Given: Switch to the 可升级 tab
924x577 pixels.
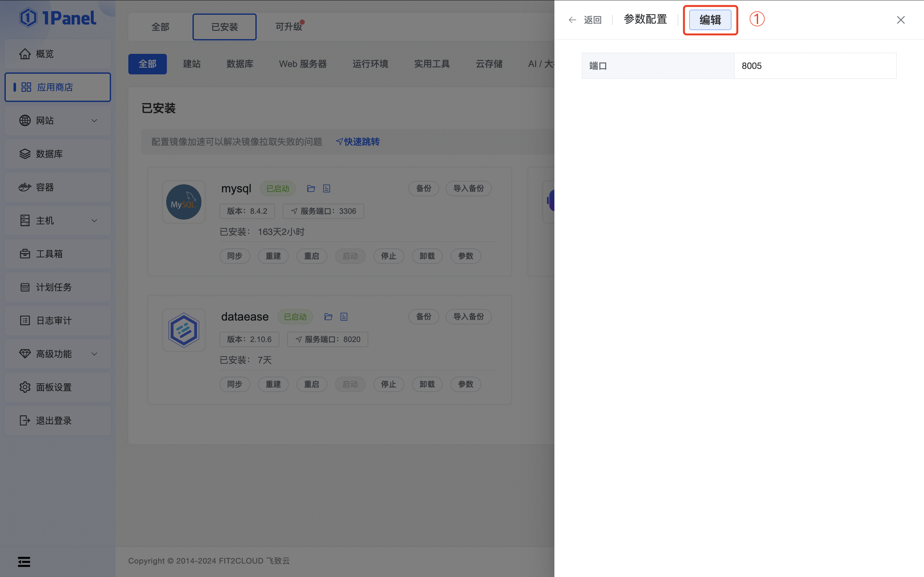Looking at the screenshot, I should 289,27.
